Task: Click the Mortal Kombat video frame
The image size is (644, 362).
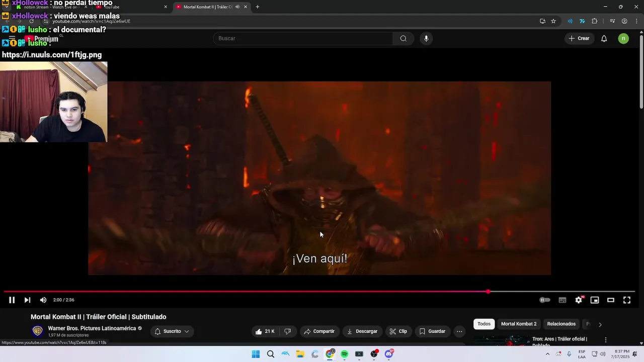Action: click(319, 178)
